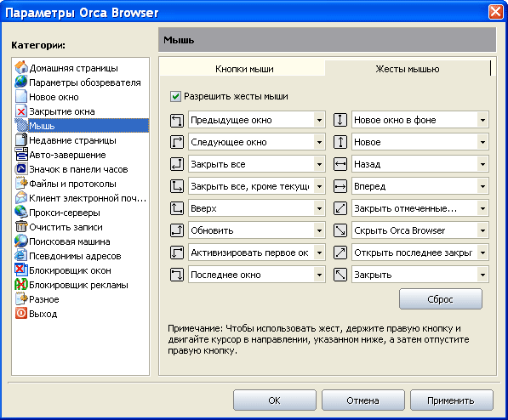
Task: Click the icon beside Разное
Action: (21, 299)
